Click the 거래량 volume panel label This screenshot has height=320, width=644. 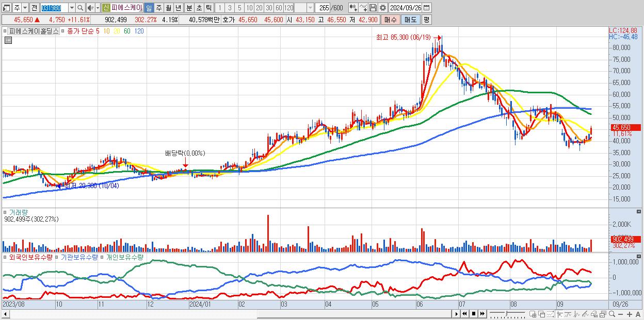(x=18, y=212)
